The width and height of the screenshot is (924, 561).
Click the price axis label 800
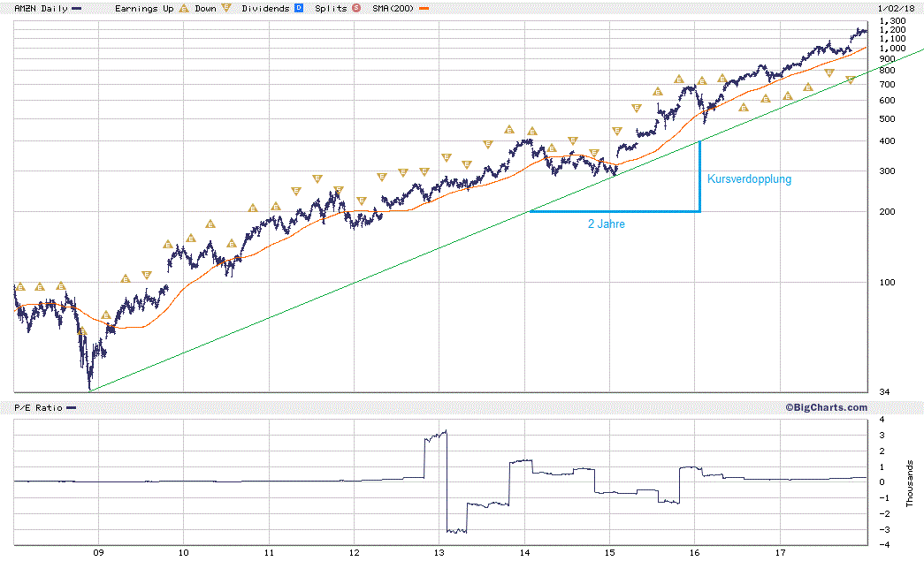click(x=887, y=70)
